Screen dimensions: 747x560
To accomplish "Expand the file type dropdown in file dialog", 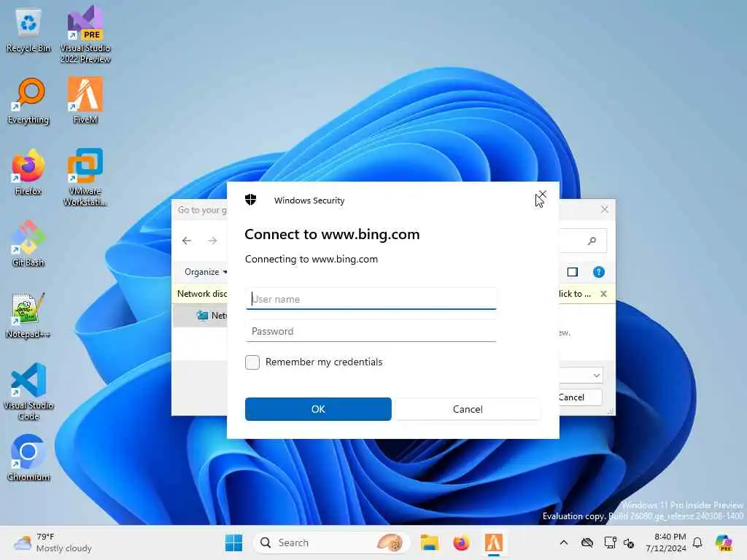I will pyautogui.click(x=597, y=376).
